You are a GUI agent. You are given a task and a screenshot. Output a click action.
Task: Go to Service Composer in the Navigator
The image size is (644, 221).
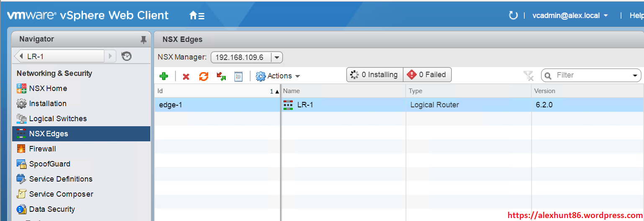coord(61,194)
